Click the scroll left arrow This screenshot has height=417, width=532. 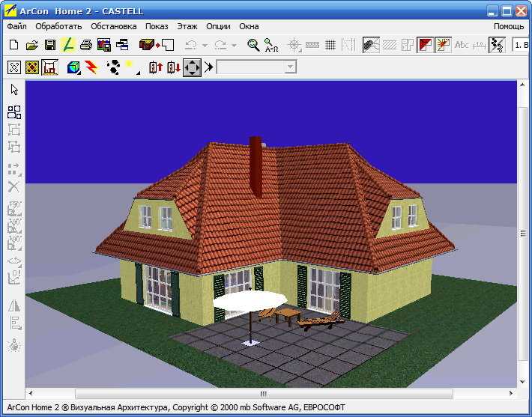coord(31,393)
